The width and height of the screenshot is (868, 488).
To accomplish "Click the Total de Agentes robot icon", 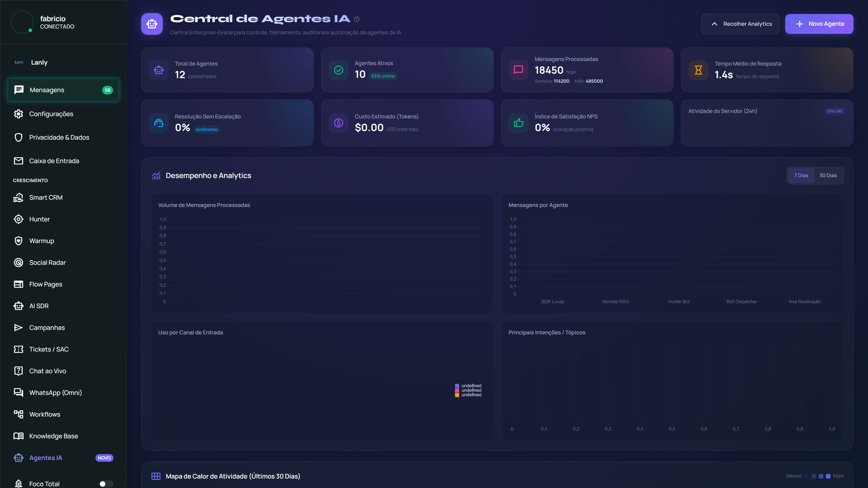I will pyautogui.click(x=159, y=70).
